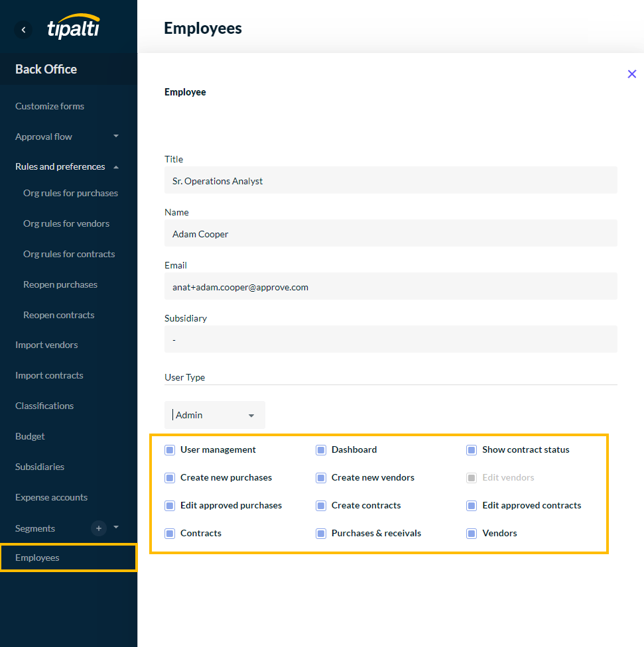Toggle Purchases & receivals checkbox
The image size is (644, 647).
321,534
